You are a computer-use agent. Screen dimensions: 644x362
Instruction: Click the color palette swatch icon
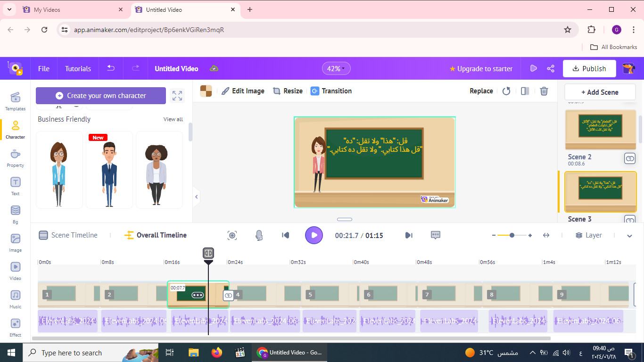[206, 91]
